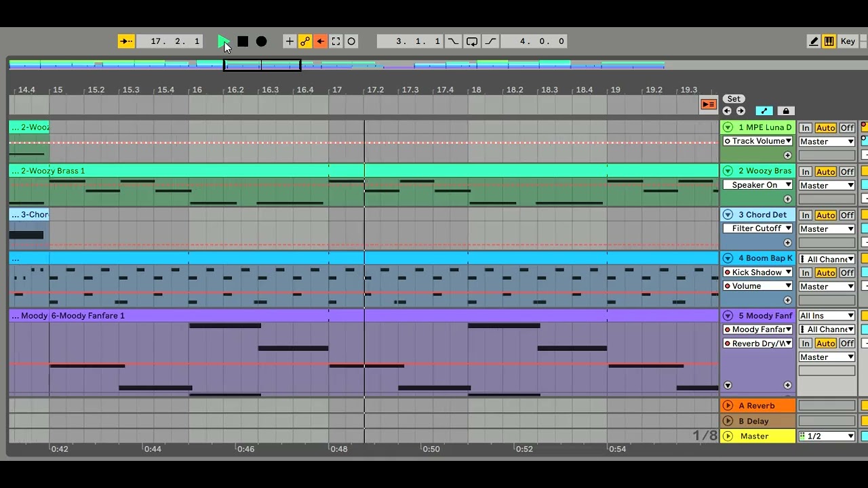Click the Set locator button

click(x=734, y=99)
